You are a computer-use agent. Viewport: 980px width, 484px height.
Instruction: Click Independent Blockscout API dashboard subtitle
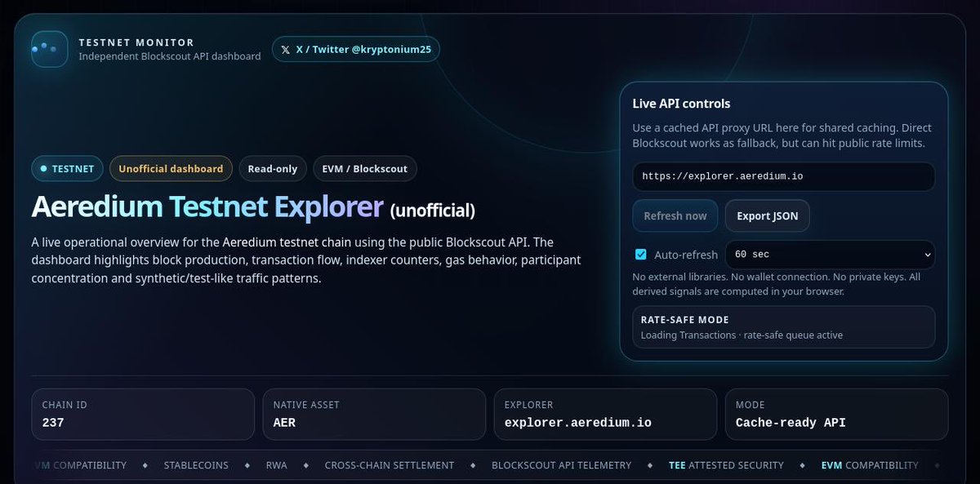click(170, 56)
